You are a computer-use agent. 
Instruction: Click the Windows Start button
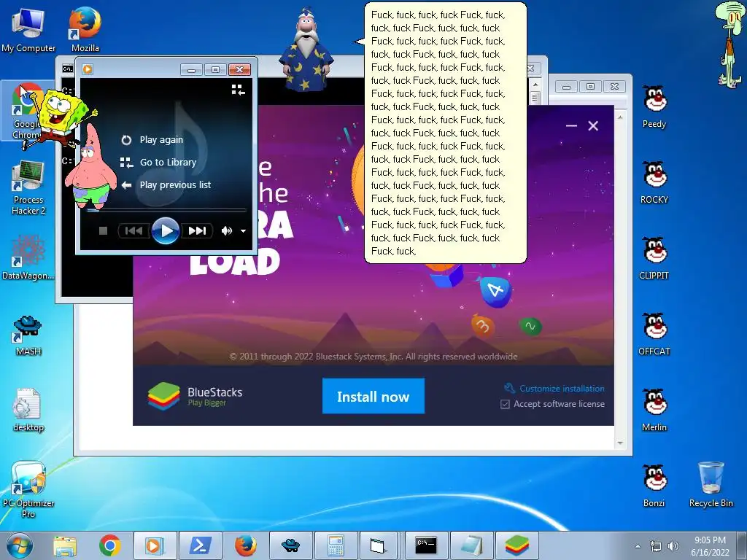pyautogui.click(x=20, y=545)
